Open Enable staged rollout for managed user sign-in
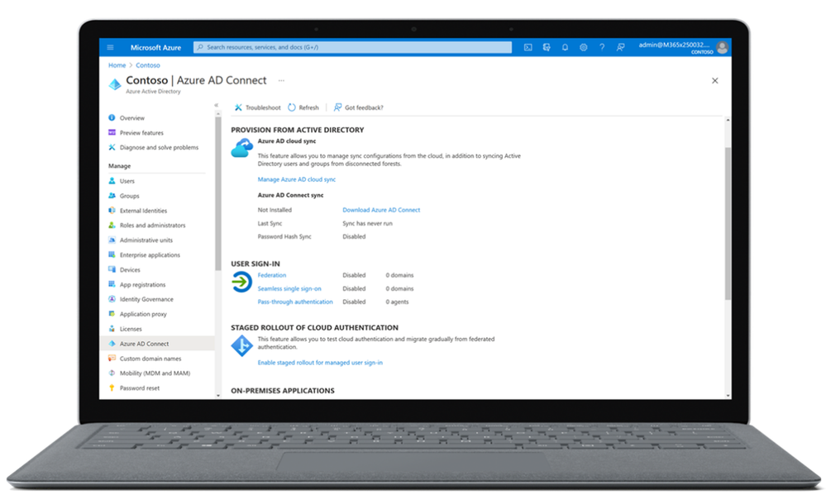Image resolution: width=826 pixels, height=504 pixels. (x=320, y=363)
